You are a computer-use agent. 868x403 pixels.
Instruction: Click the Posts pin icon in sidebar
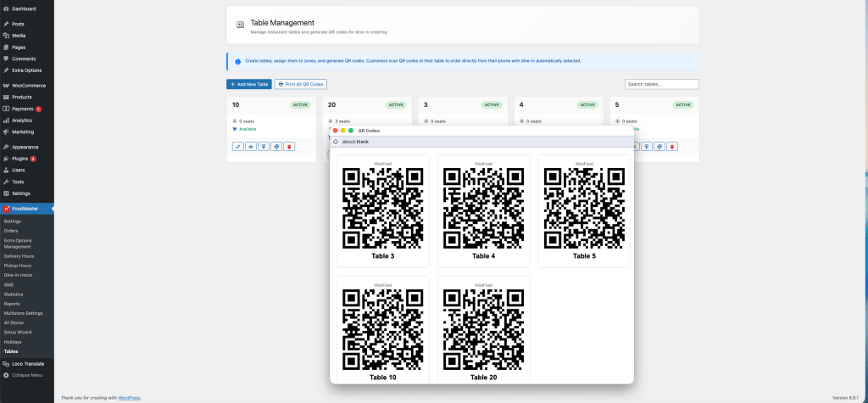point(6,25)
